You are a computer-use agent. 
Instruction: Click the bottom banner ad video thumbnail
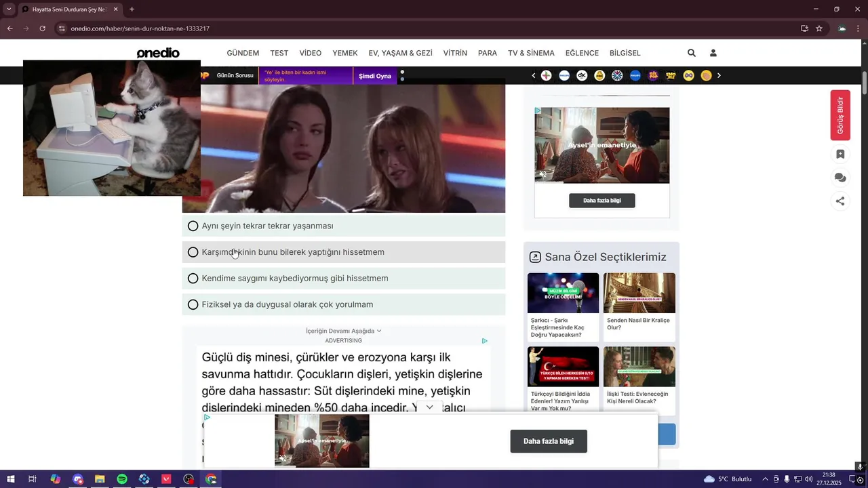[322, 441]
